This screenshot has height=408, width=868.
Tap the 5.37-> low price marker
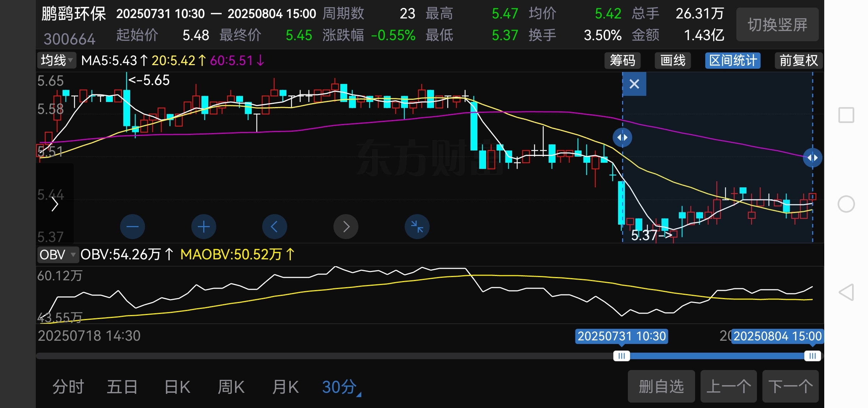pyautogui.click(x=652, y=235)
